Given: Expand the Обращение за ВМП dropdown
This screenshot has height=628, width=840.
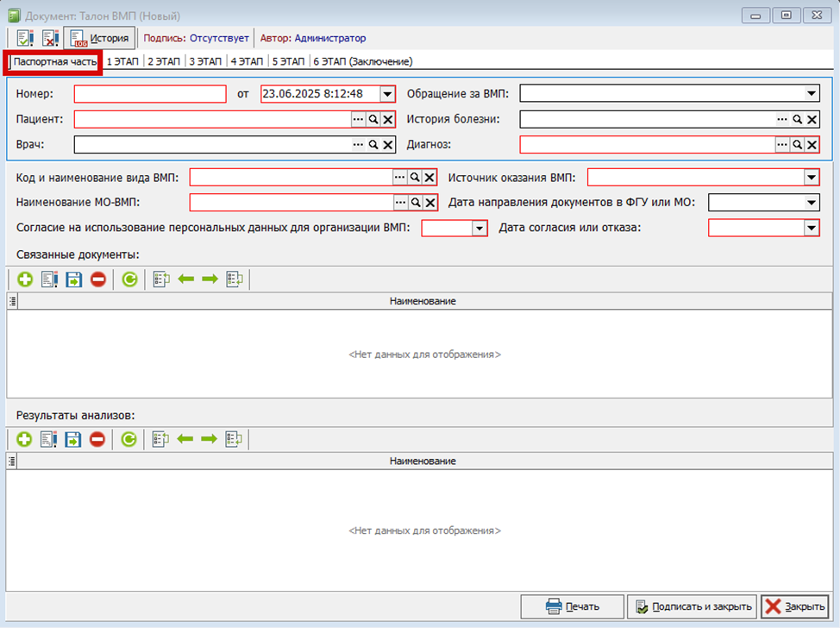Looking at the screenshot, I should pyautogui.click(x=812, y=94).
